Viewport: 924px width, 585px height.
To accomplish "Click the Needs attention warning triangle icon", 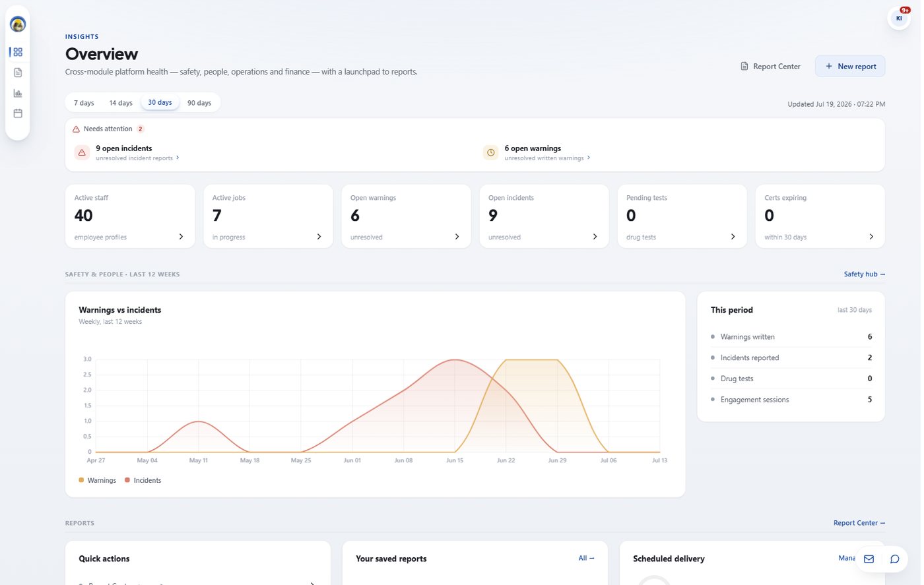I will (x=77, y=129).
